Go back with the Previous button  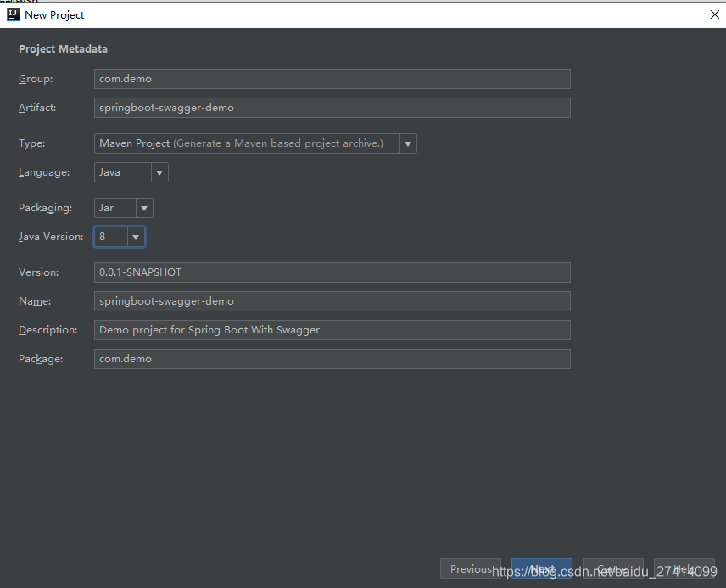tap(471, 568)
